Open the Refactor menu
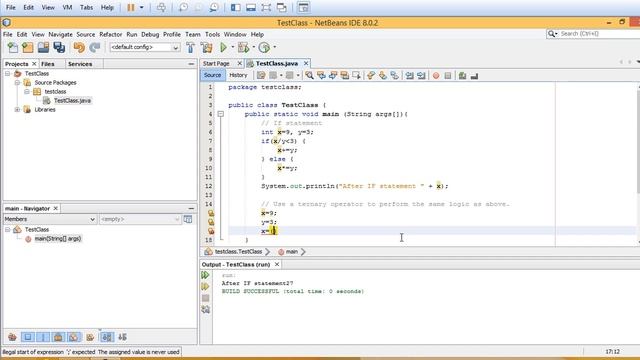The height and width of the screenshot is (360, 640). pos(111,35)
